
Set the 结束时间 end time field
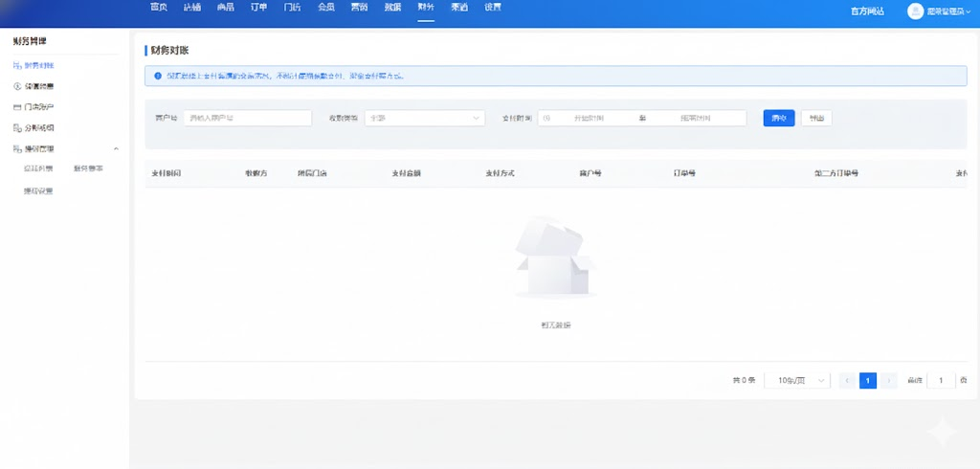coord(696,118)
